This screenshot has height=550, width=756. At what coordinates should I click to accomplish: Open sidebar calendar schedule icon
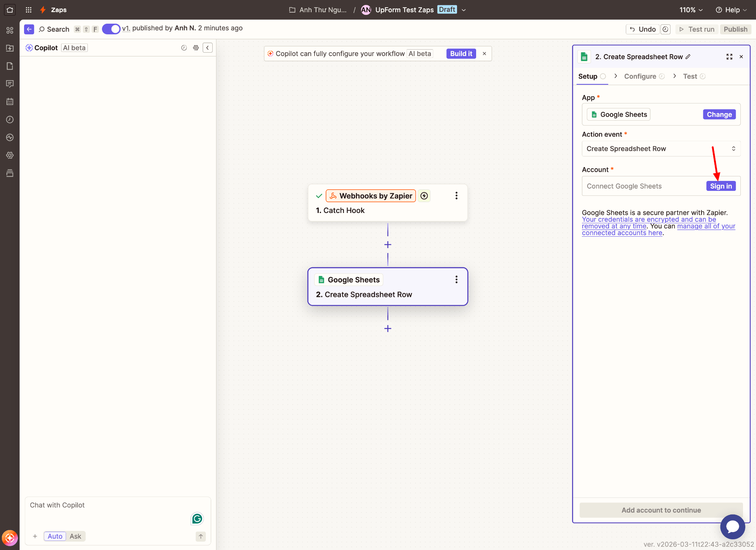[x=10, y=102]
